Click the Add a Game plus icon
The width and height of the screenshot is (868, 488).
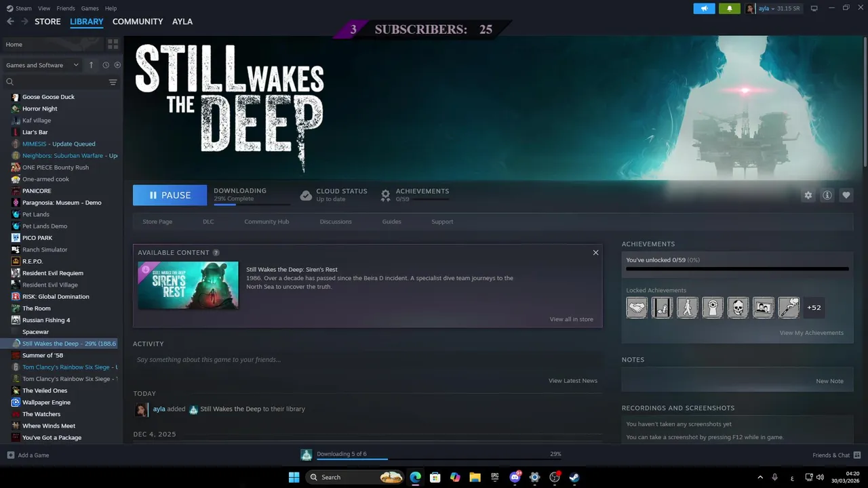[10, 455]
